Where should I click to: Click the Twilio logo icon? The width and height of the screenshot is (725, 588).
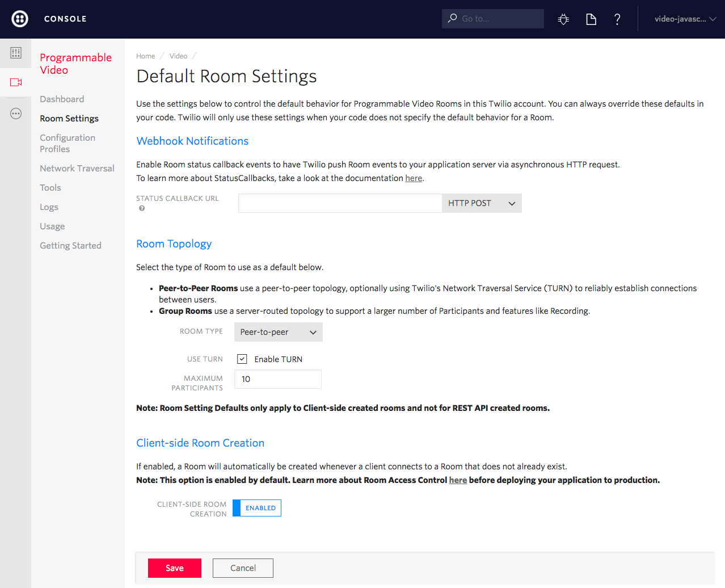[x=20, y=19]
